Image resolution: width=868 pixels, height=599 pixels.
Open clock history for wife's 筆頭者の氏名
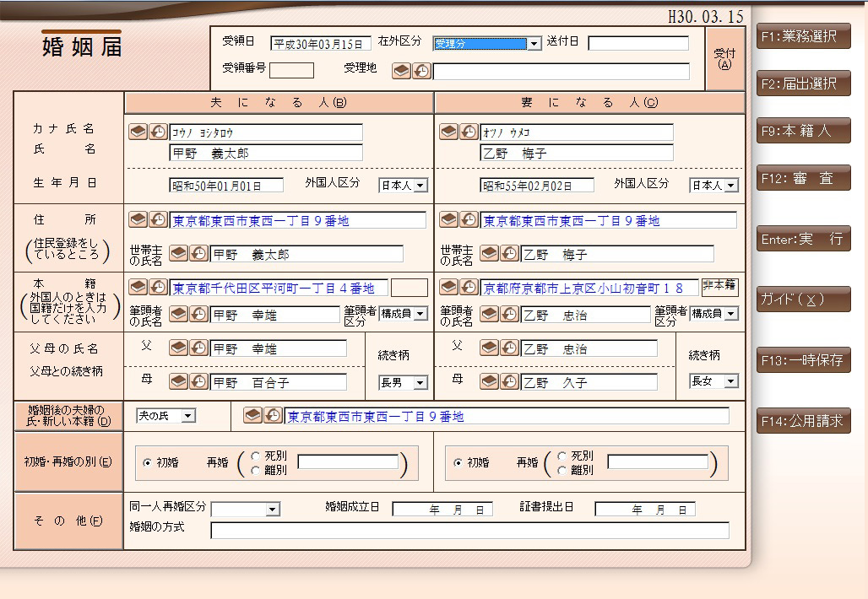coord(509,314)
